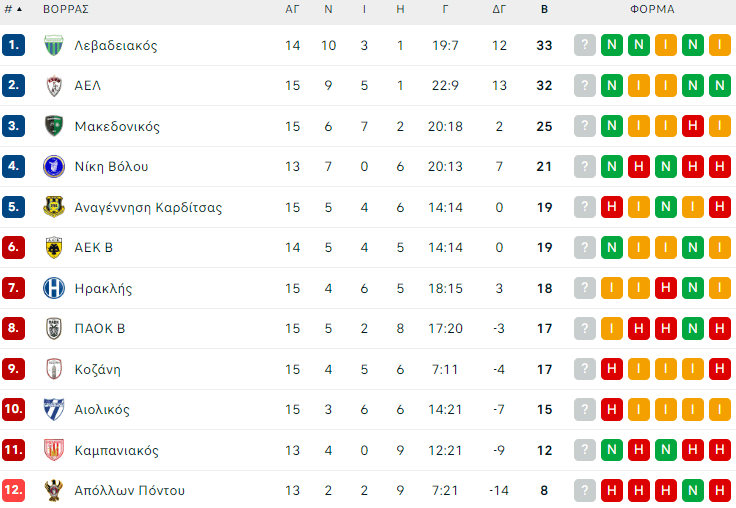The width and height of the screenshot is (736, 508).
Task: Click Λεβαδειακός upcoming match question mark badge
Action: [585, 45]
